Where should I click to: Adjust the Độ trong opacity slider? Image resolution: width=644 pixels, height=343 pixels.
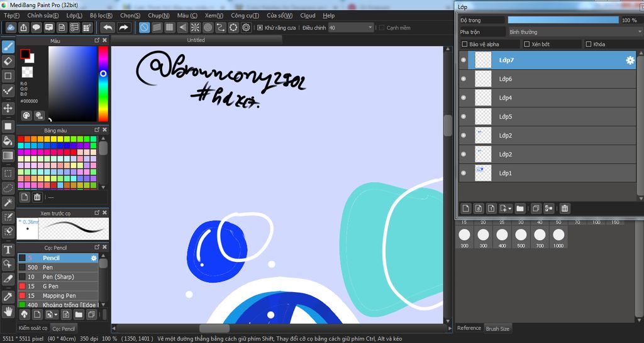563,20
